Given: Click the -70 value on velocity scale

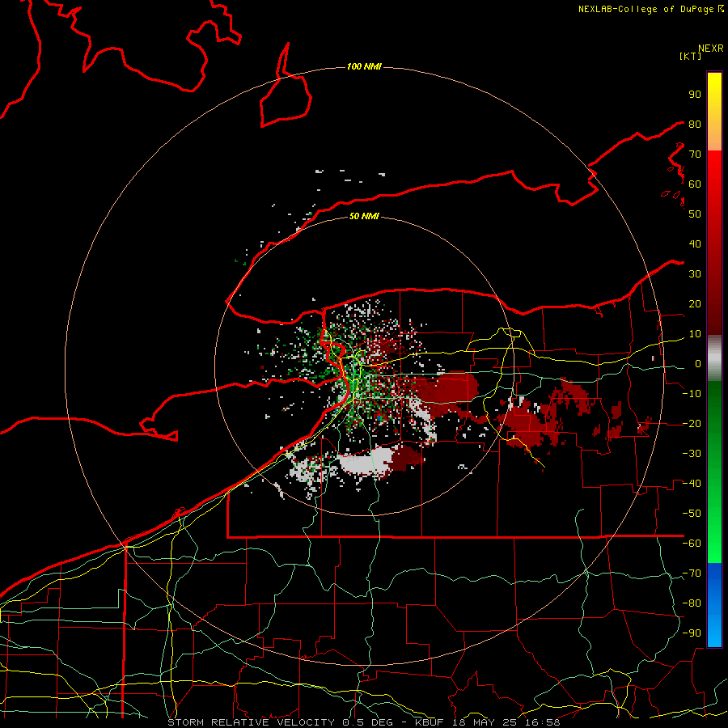Looking at the screenshot, I should tap(692, 574).
